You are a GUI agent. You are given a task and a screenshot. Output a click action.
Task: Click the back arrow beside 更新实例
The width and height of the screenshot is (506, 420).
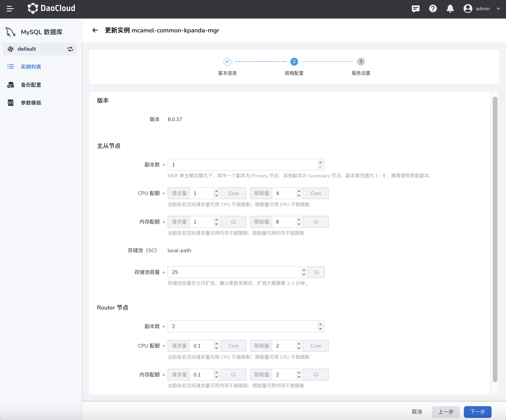coord(95,30)
